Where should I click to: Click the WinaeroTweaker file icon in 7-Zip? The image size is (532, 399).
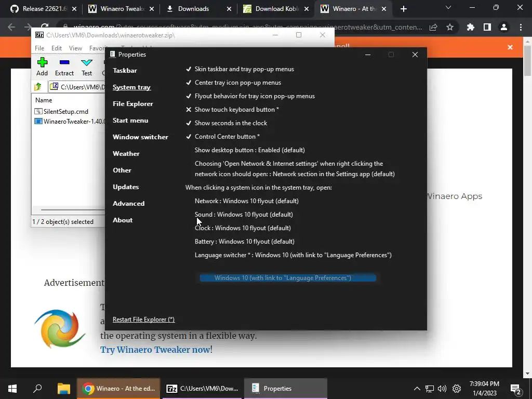[38, 122]
